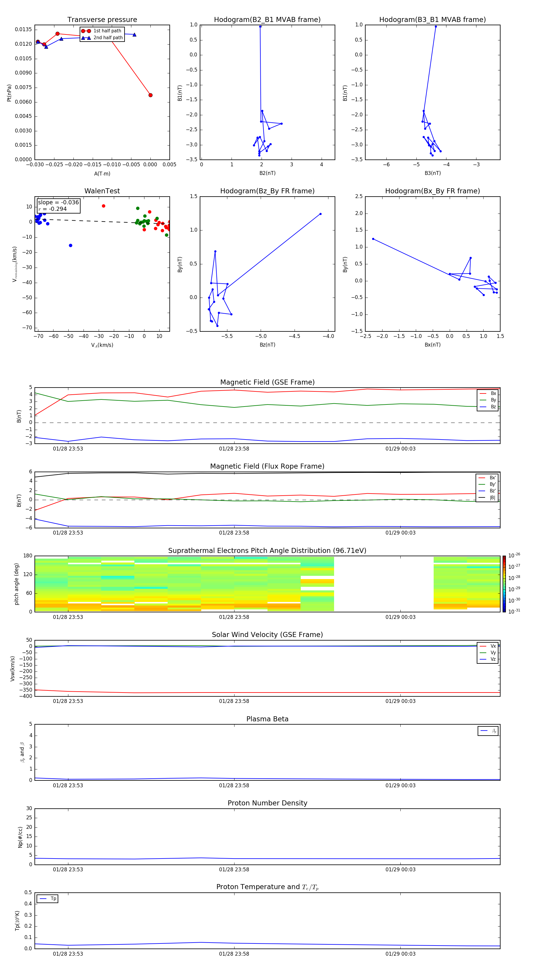Viewport: 535px width, 980px height.
Task: Click the isolated blue WalenTest point near -48
Action: (70, 245)
